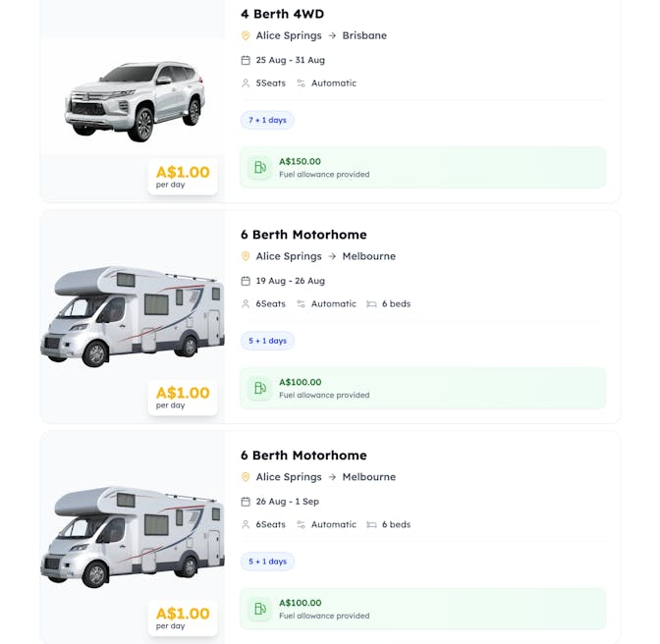Click the transmission icon on 4 Berth 4WD listing
This screenshot has height=644, width=660.
click(302, 83)
